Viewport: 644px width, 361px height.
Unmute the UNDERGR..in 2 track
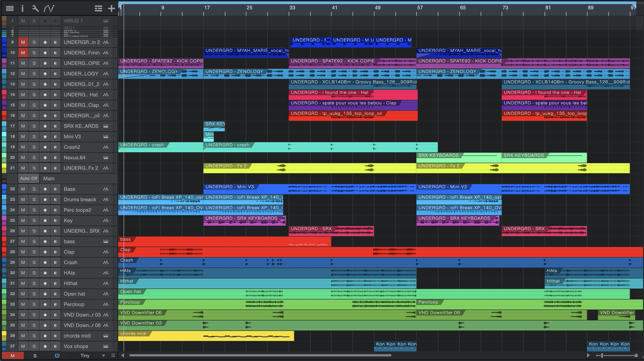pyautogui.click(x=23, y=42)
